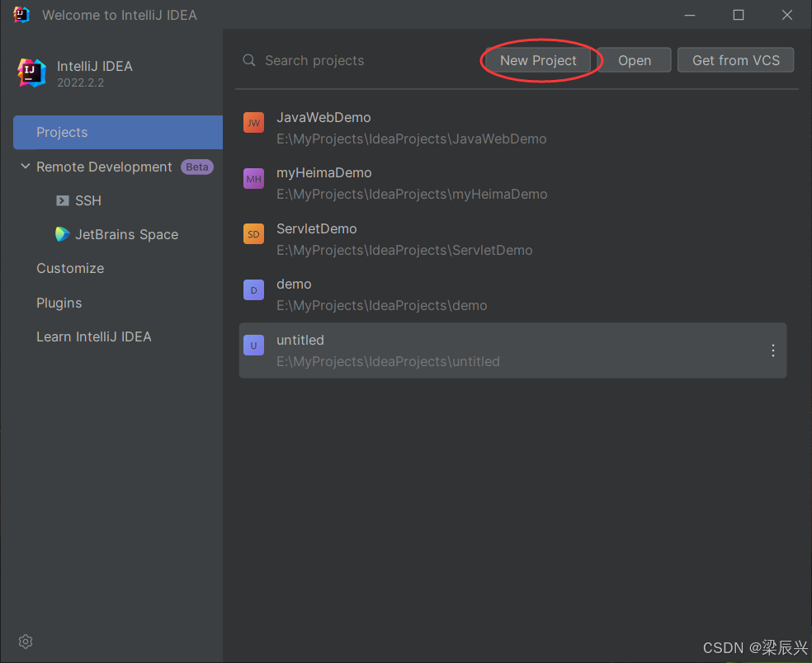The width and height of the screenshot is (812, 663).
Task: Click the SD icon of ServletDemo
Action: 254,234
